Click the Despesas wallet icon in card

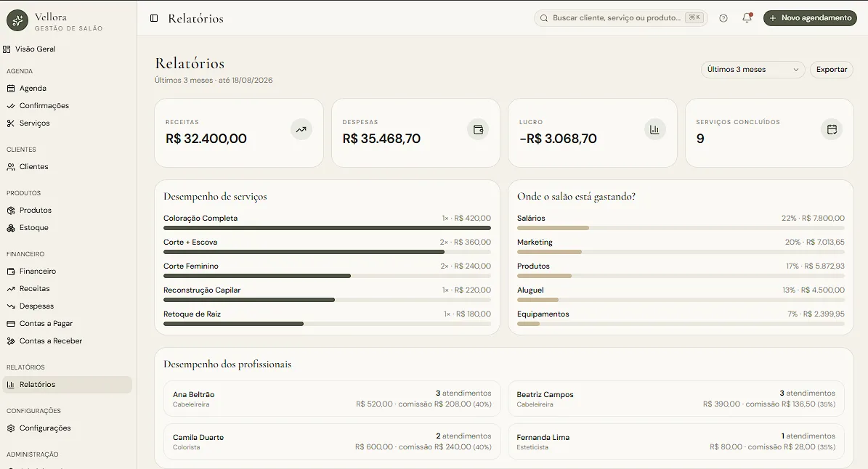478,129
